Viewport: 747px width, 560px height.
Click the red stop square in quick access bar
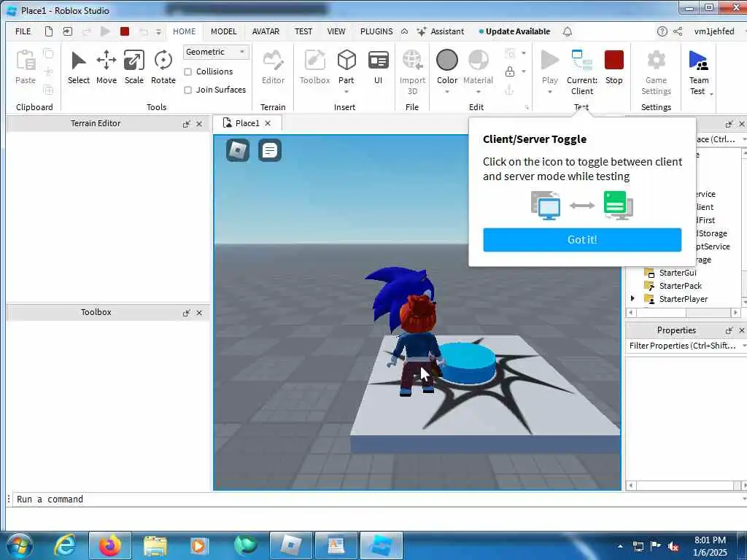[125, 31]
